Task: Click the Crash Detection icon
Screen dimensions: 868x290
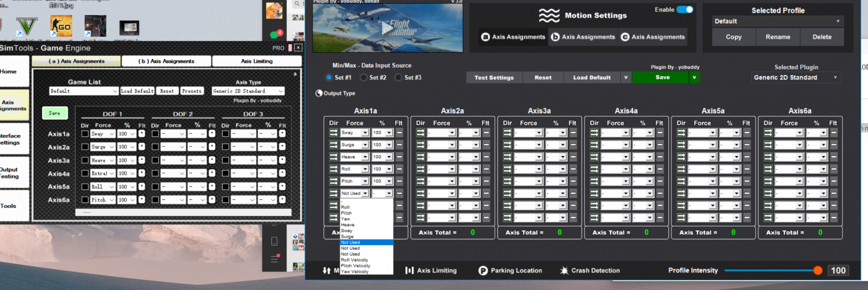Action: pos(564,270)
